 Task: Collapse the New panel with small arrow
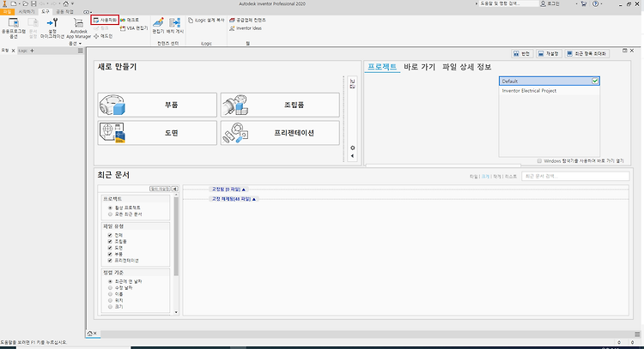click(352, 156)
